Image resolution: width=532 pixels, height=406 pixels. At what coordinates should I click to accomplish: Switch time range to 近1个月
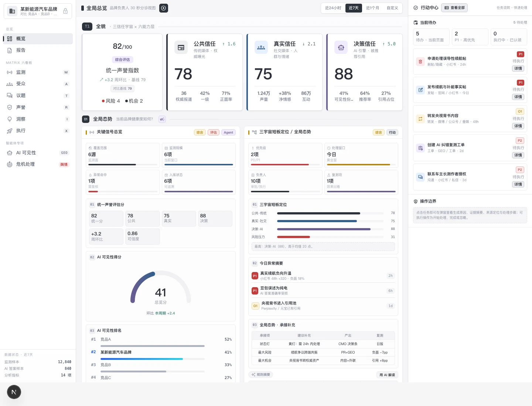coord(372,8)
